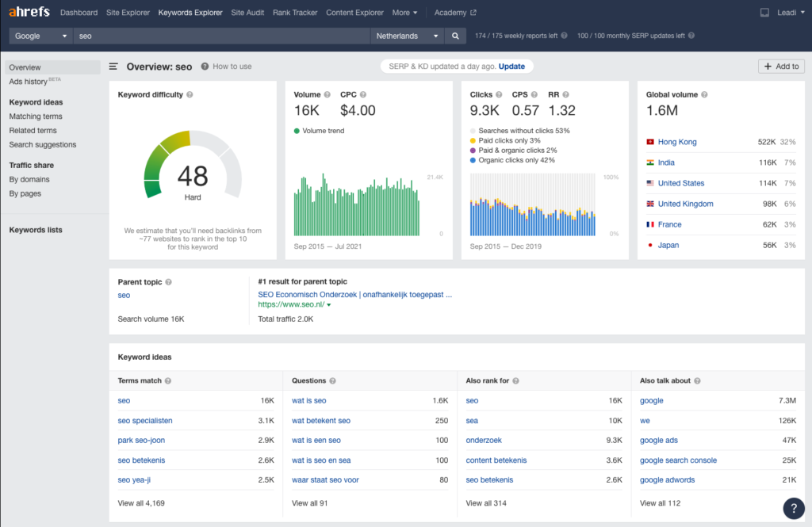Open Keywords lists in sidebar
The width and height of the screenshot is (812, 527).
point(36,230)
